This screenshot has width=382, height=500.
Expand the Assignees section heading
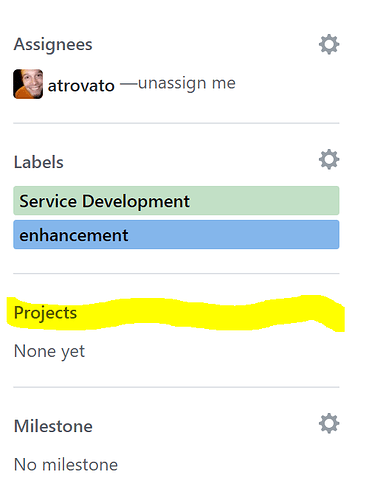[x=53, y=45]
